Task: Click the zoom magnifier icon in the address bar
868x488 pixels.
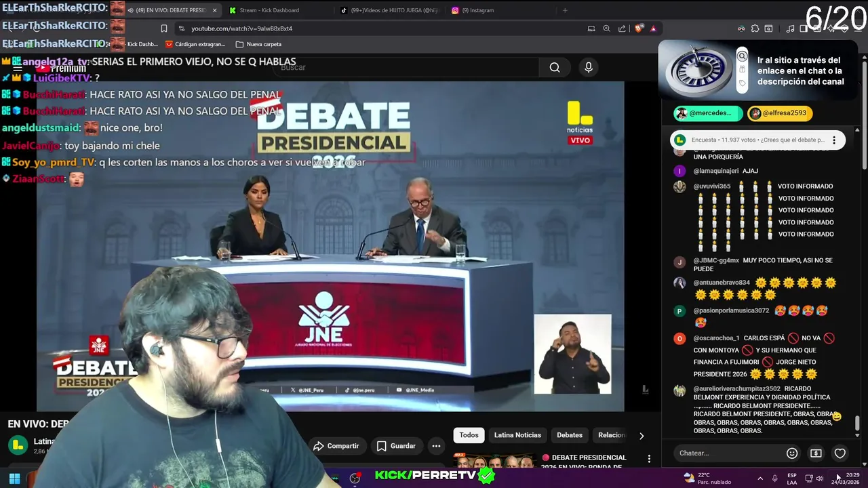Action: (606, 28)
